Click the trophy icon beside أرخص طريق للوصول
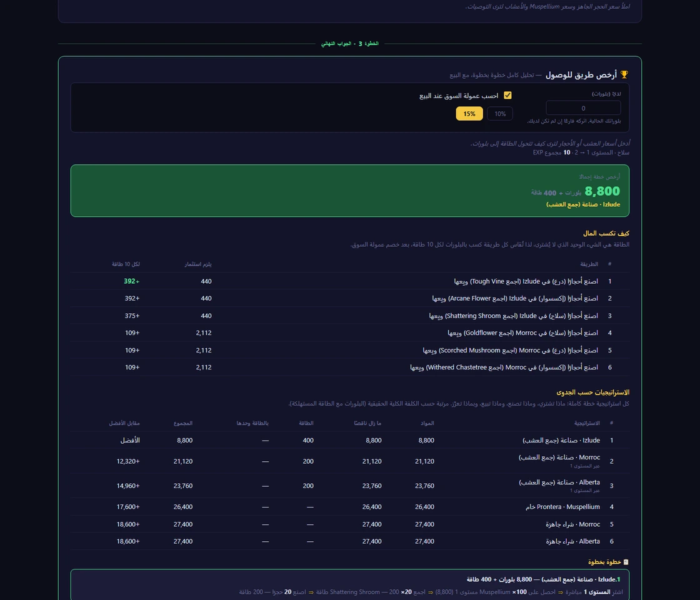 click(624, 74)
